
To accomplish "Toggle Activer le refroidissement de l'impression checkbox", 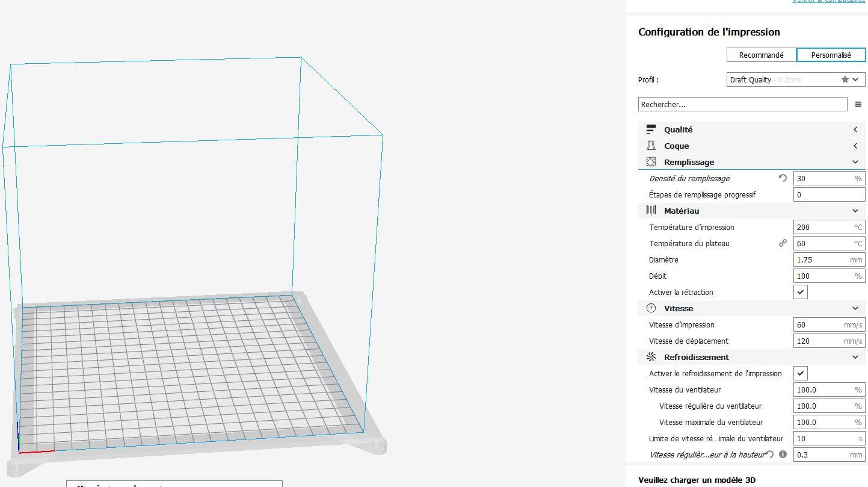I will pos(801,373).
